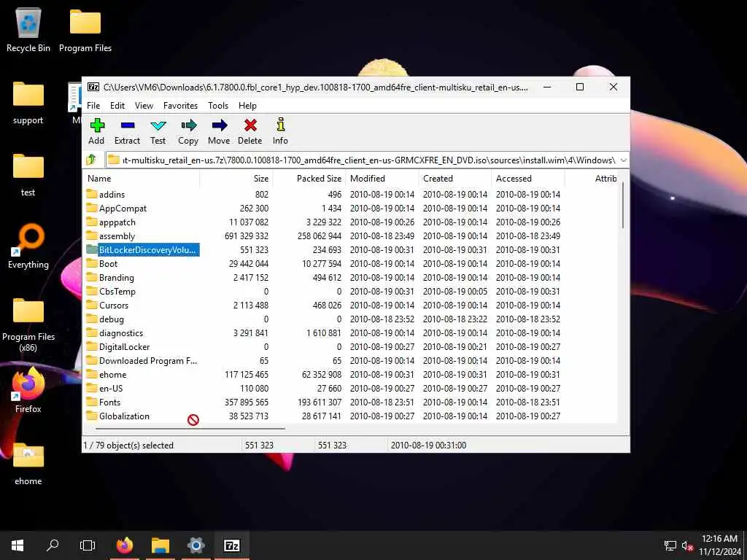Select the Everything desktop shortcut
The image size is (747, 560).
click(28, 246)
